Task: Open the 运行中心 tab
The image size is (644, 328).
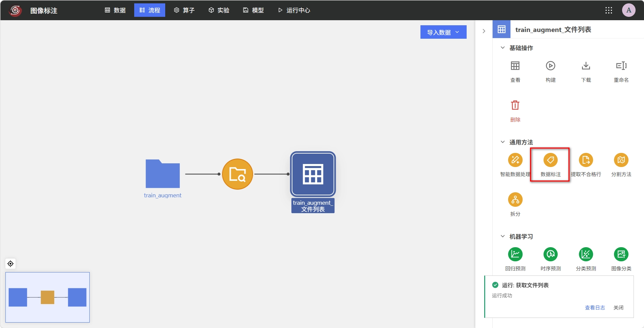Action: pos(294,10)
